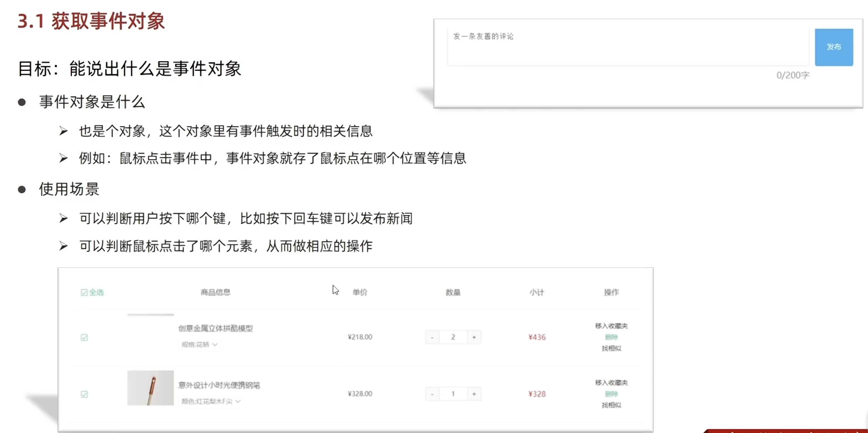This screenshot has height=433, width=868.
Task: Move metal model to favorites (移入收藏夹)
Action: 611,326
